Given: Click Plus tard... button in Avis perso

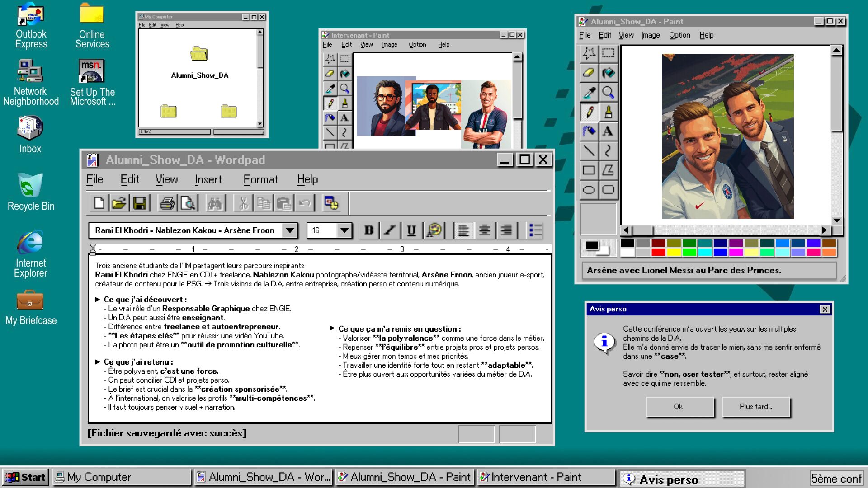Looking at the screenshot, I should pyautogui.click(x=756, y=407).
